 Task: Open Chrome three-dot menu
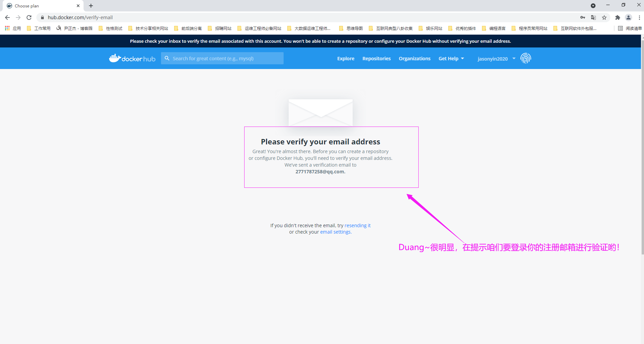click(639, 18)
